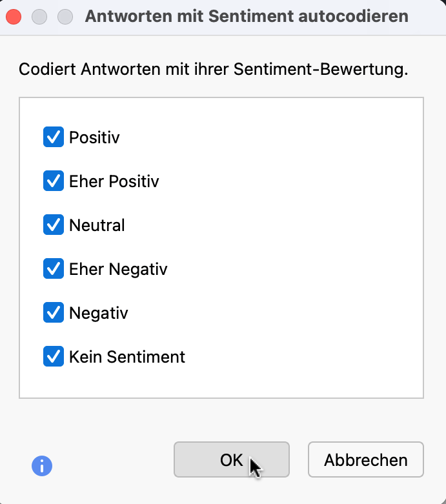Uncheck the Positiv checkbox
Image resolution: width=446 pixels, height=504 pixels.
[x=53, y=137]
